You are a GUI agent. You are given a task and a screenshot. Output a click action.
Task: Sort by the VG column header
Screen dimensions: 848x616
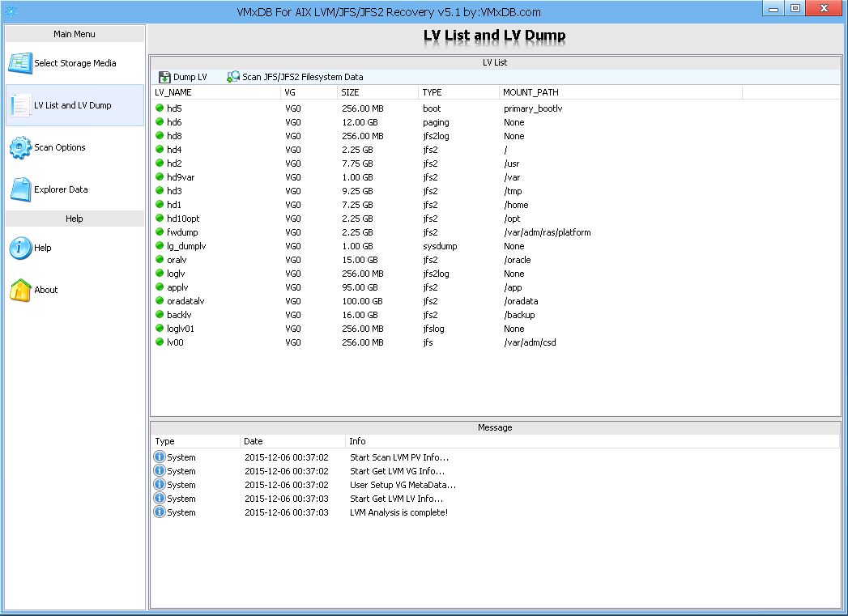pos(309,92)
